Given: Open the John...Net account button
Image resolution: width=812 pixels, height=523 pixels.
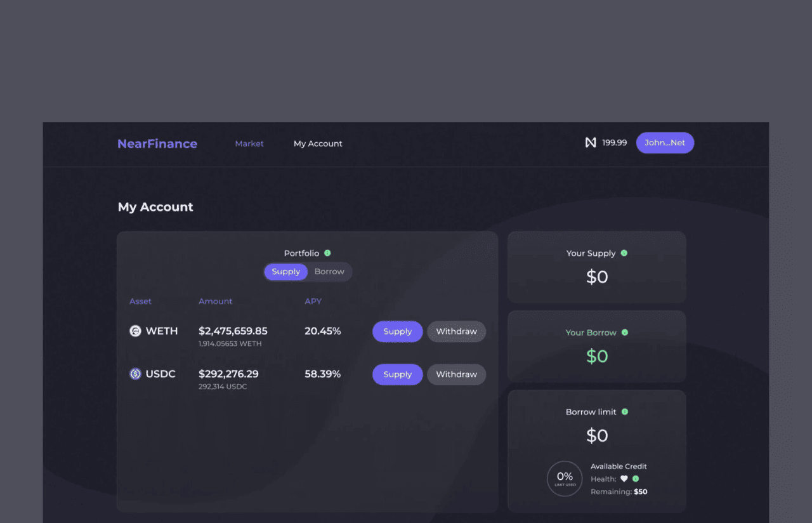Looking at the screenshot, I should pyautogui.click(x=665, y=143).
